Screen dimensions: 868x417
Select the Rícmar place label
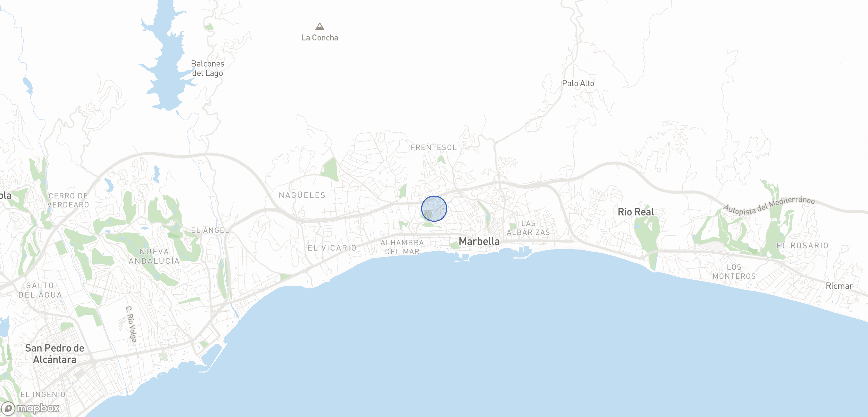coord(839,286)
